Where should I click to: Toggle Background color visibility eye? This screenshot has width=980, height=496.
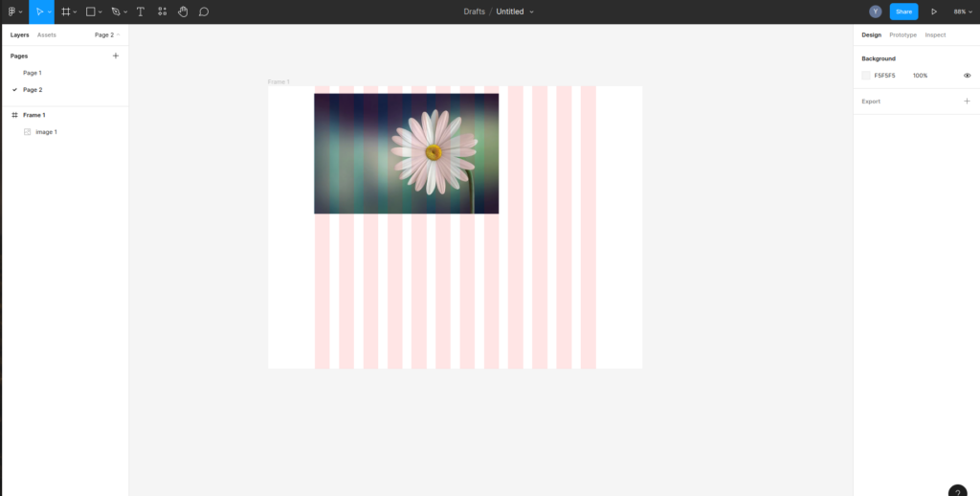(x=967, y=75)
